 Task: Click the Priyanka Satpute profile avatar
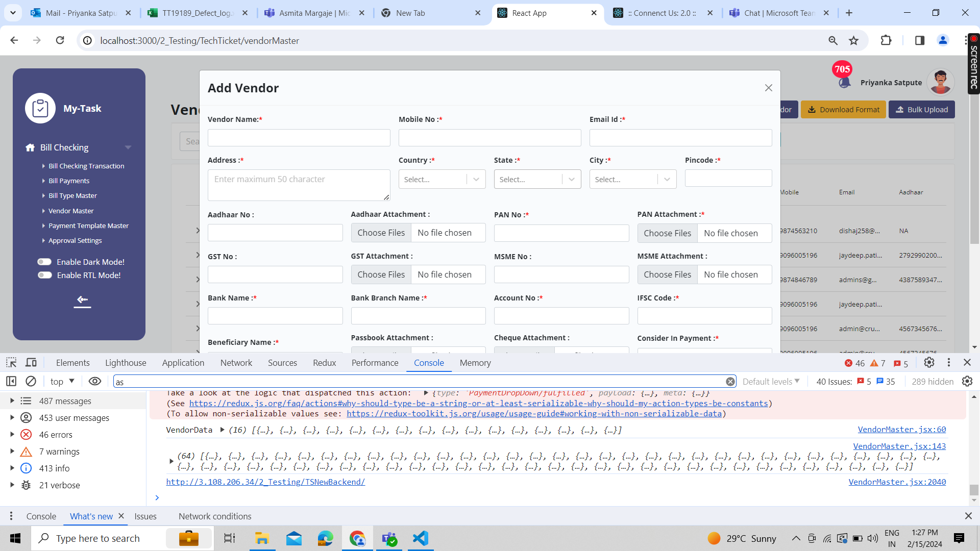940,82
